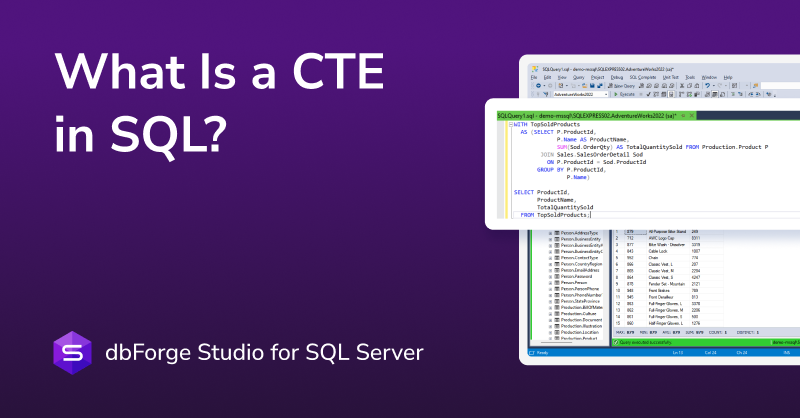The width and height of the screenshot is (800, 418).
Task: Select Person.CountryRegion table in tree
Action: pos(582,264)
